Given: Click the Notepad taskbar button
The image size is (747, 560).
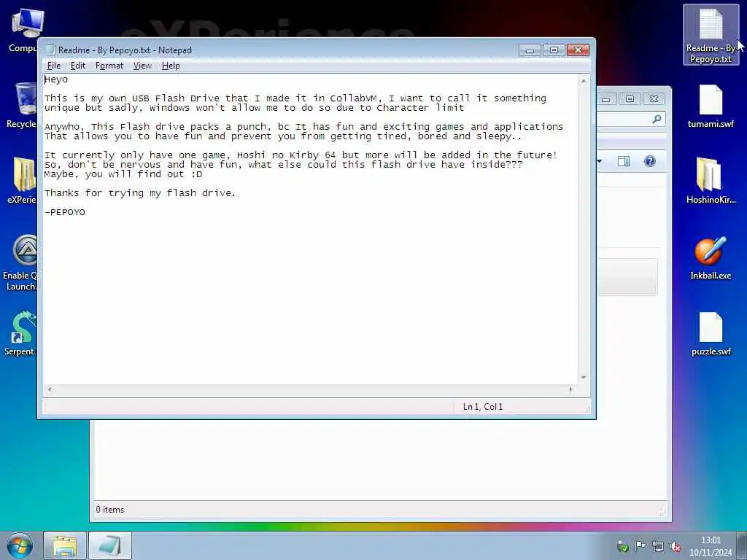Looking at the screenshot, I should point(110,545).
